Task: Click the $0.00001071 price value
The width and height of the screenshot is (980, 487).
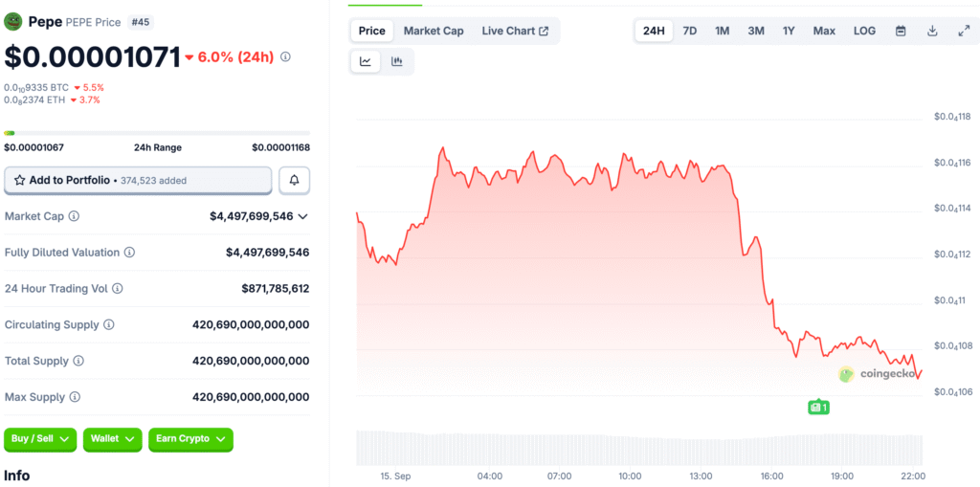Action: click(x=93, y=56)
